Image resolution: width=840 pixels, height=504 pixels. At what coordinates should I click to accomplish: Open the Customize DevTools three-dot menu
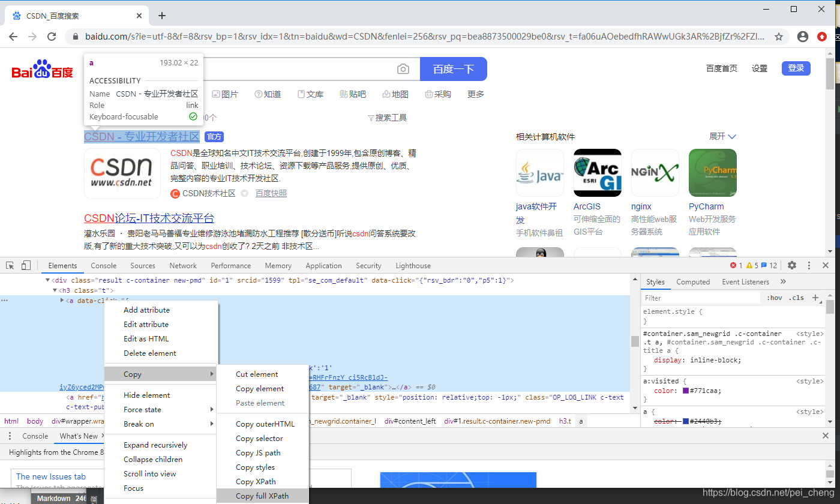point(809,265)
